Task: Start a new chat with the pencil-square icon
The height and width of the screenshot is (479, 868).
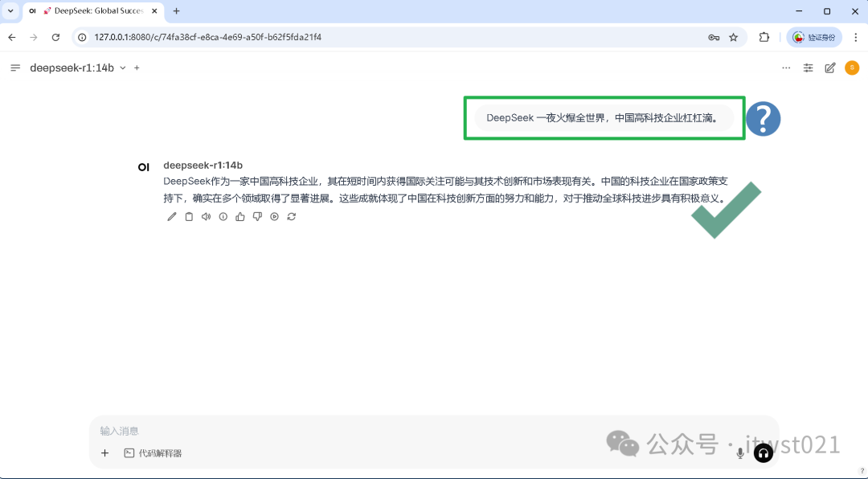Action: click(x=829, y=68)
